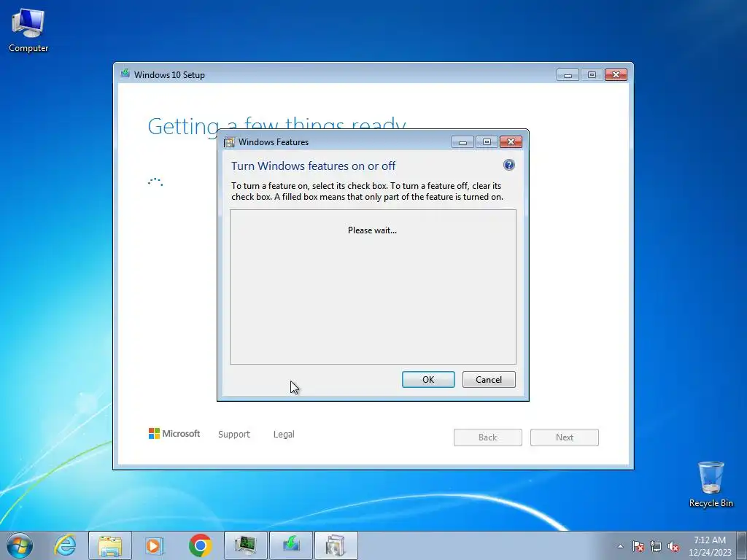Minimize the Windows 10 Setup window
Image resolution: width=747 pixels, height=560 pixels.
568,75
